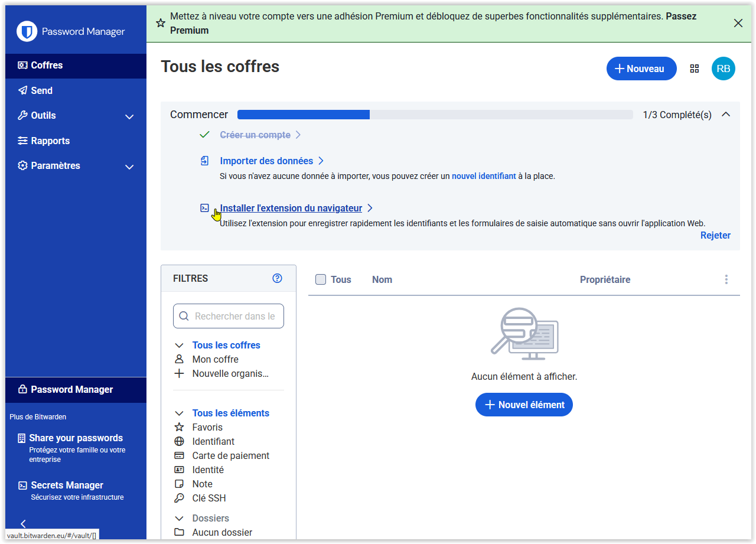This screenshot has height=544, width=756.
Task: Click the Nom column header
Action: coord(382,279)
